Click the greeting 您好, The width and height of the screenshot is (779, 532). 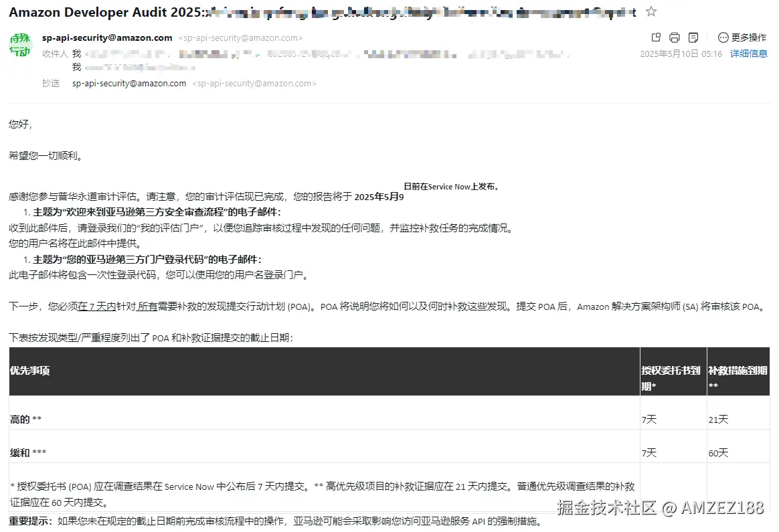[x=20, y=124]
